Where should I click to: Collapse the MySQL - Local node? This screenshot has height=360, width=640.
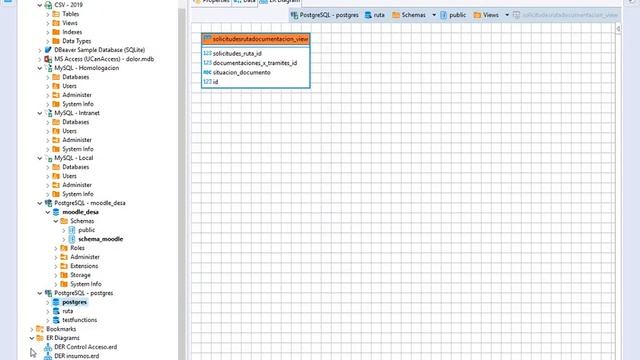40,158
